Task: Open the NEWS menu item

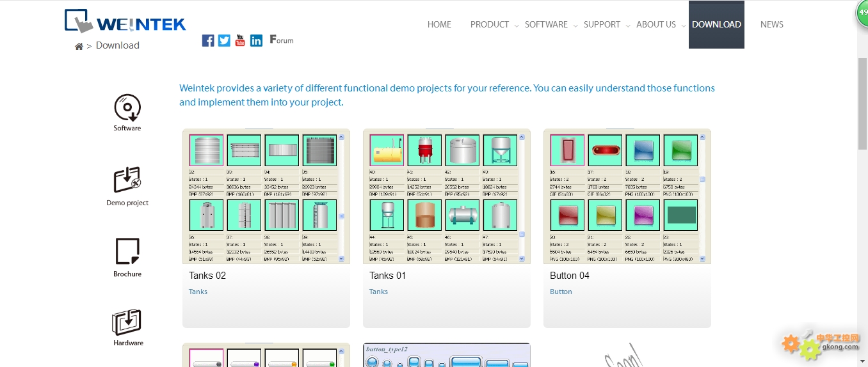Action: pyautogui.click(x=771, y=24)
